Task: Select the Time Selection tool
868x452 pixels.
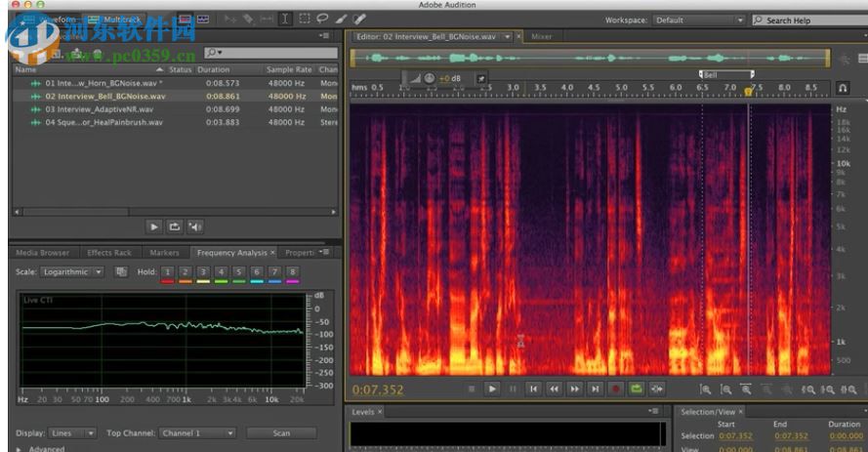Action: pyautogui.click(x=285, y=19)
